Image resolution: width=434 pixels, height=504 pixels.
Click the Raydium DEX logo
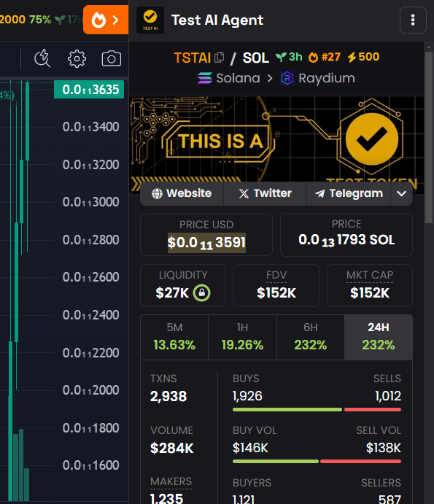[x=287, y=78]
